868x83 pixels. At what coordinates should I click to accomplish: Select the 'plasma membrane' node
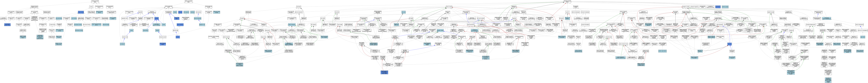click(198, 18)
